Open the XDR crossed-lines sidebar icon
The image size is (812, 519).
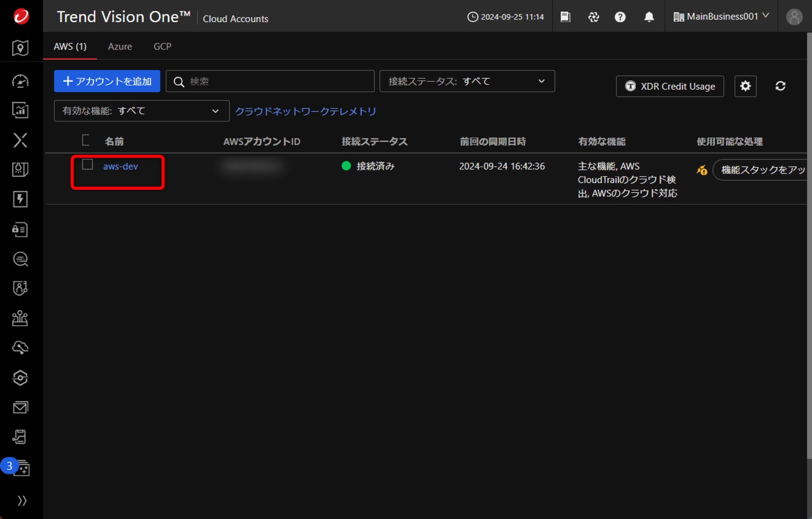(20, 140)
